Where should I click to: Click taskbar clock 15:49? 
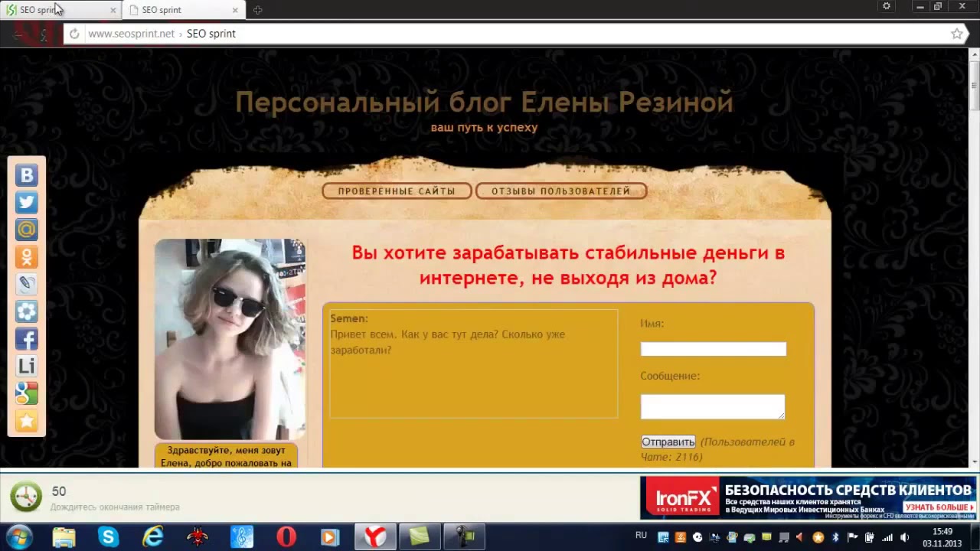(942, 531)
